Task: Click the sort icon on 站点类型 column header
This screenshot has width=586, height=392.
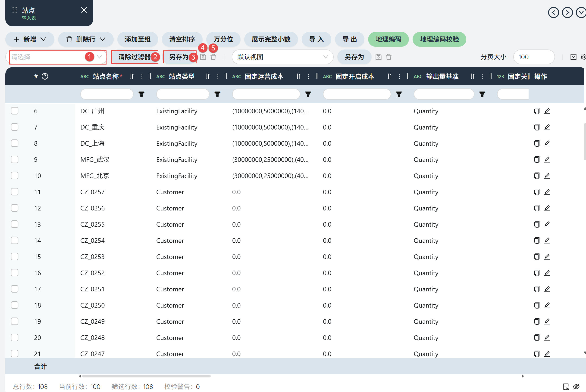Action: pos(207,77)
